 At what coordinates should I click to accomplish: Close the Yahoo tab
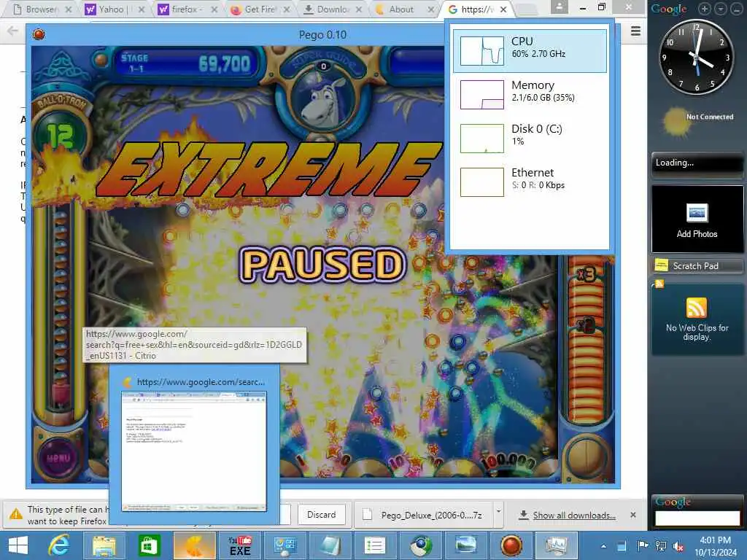141,9
